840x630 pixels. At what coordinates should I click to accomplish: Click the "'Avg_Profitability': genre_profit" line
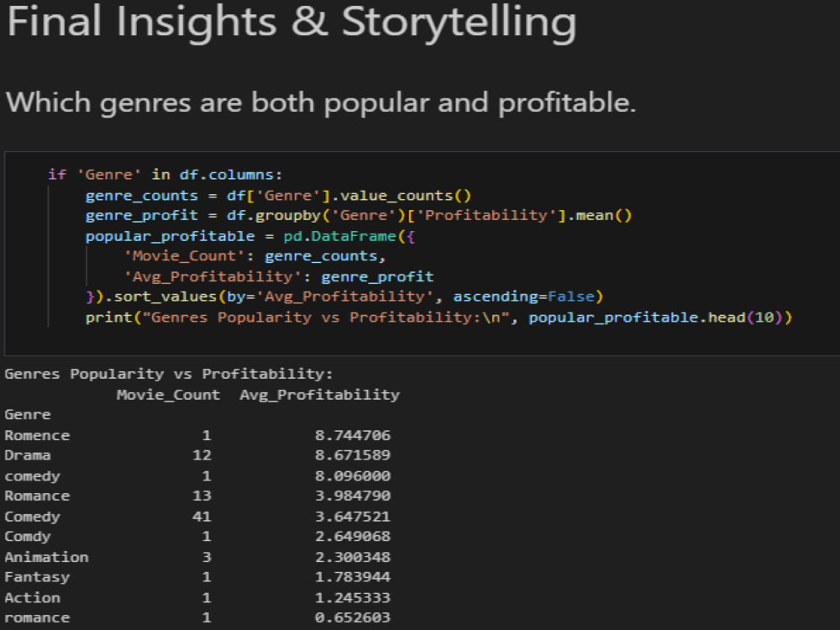point(278,276)
